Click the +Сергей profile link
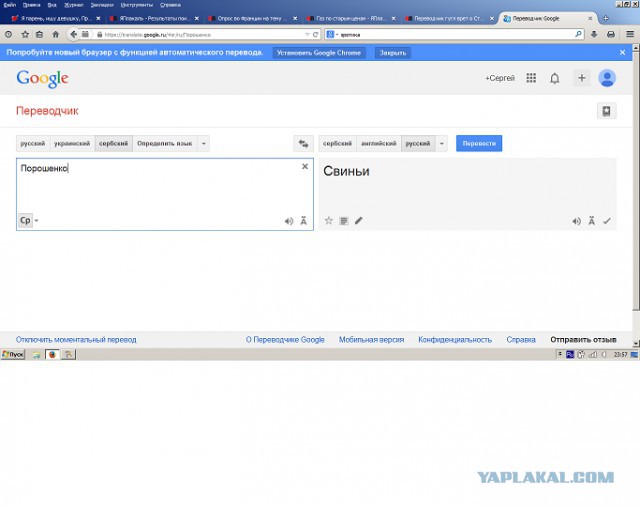This screenshot has width=640, height=507. coord(500,78)
